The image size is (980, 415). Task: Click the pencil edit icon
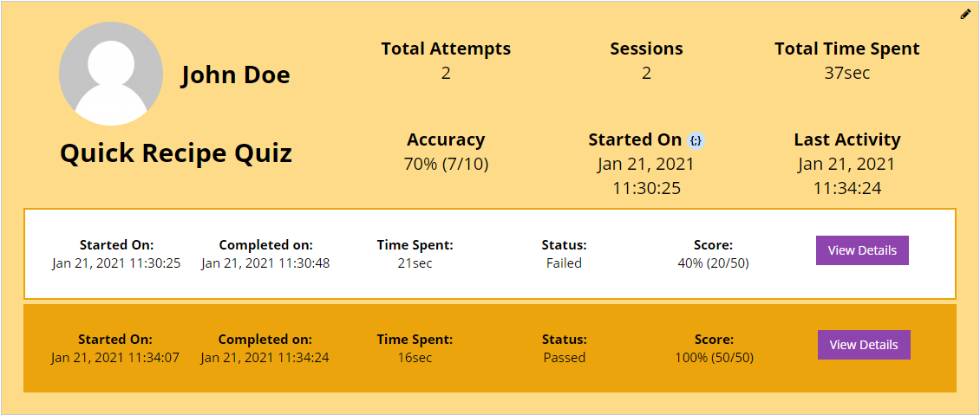pos(965,15)
